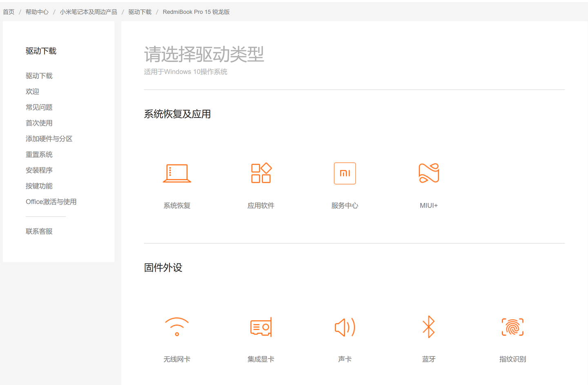The width and height of the screenshot is (588, 385).
Task: Click the 指纹识别 text label
Action: (513, 359)
